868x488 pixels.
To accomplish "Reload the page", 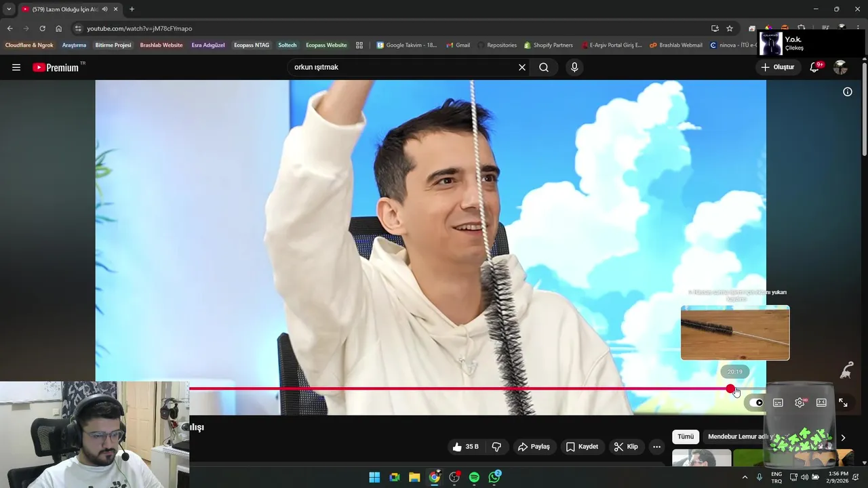I will point(42,28).
